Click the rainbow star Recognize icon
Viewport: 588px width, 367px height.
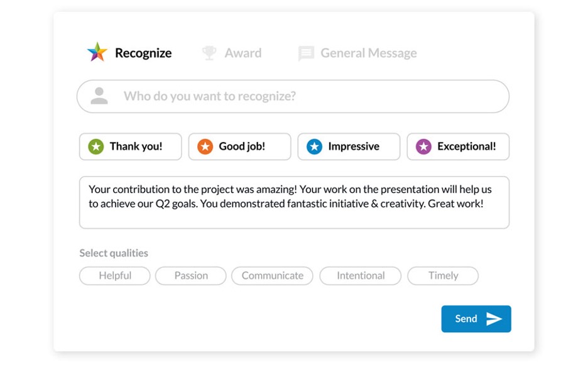96,52
